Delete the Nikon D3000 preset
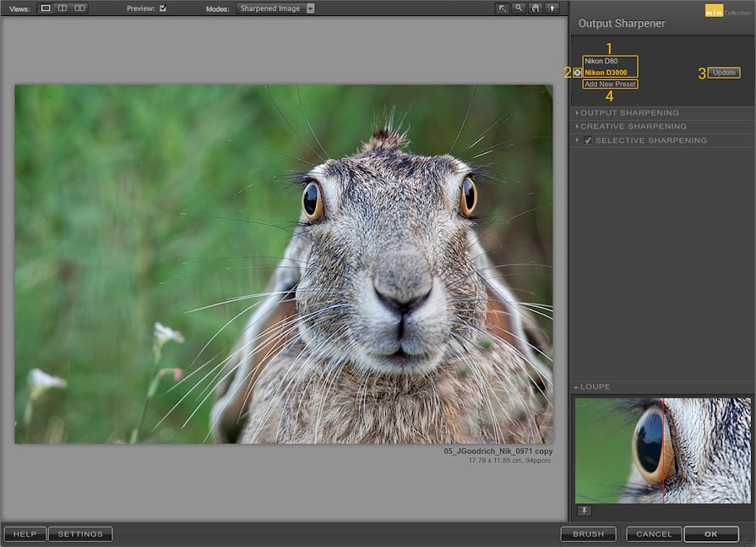This screenshot has width=756, height=547. 578,73
